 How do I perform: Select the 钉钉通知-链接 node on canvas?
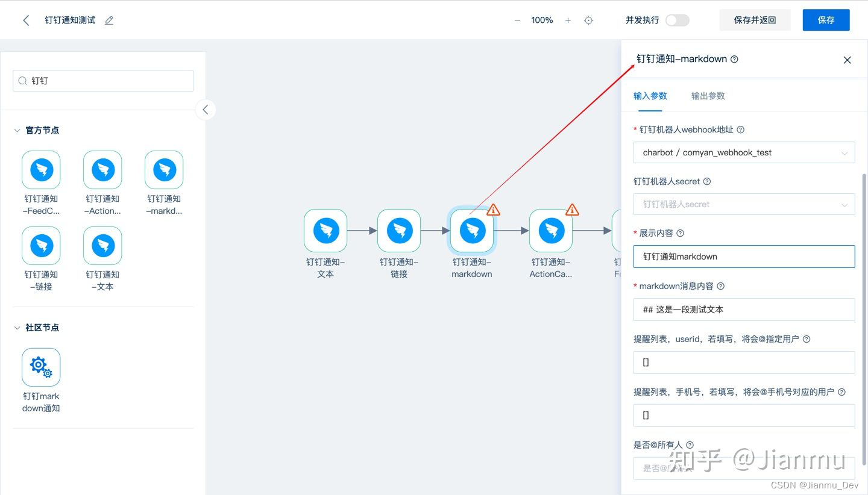click(x=399, y=231)
